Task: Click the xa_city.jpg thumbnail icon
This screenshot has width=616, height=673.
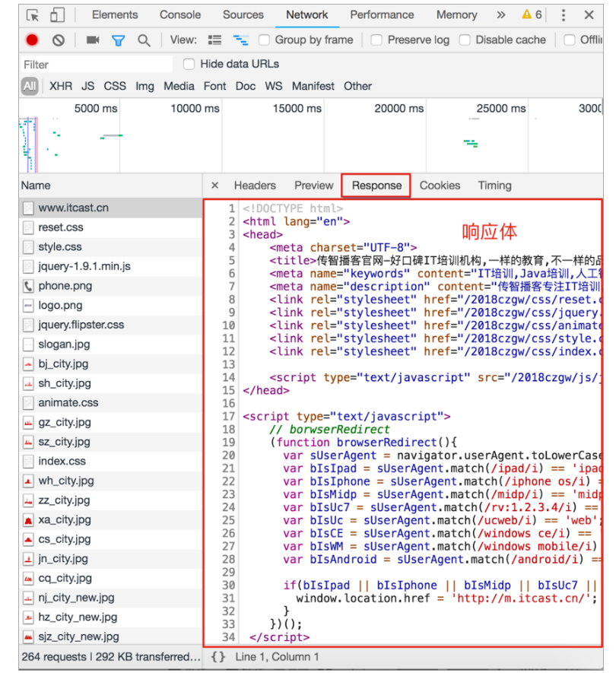Action: [x=28, y=520]
